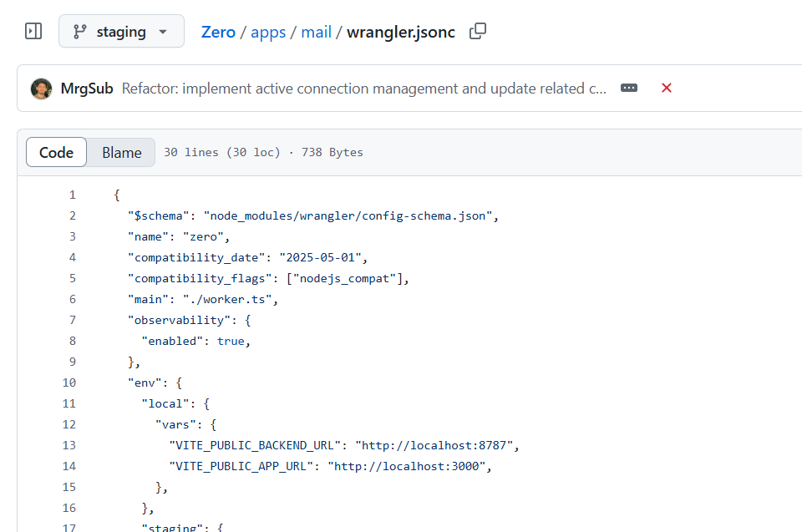This screenshot has height=532, width=802.
Task: Open MrgSub's profile link
Action: [87, 89]
